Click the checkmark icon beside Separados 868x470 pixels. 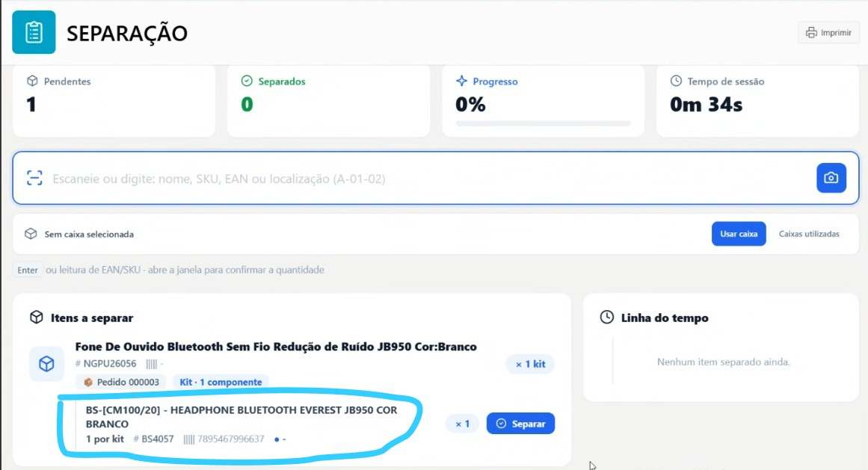247,81
